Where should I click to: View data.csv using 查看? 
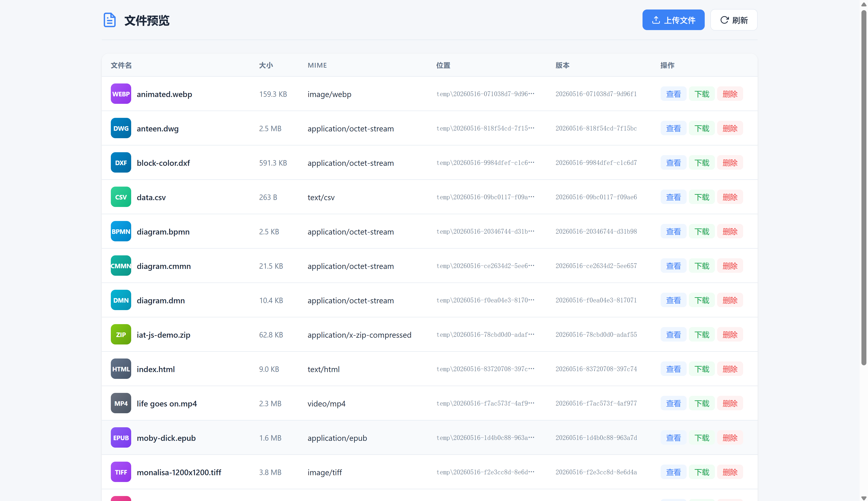point(673,197)
